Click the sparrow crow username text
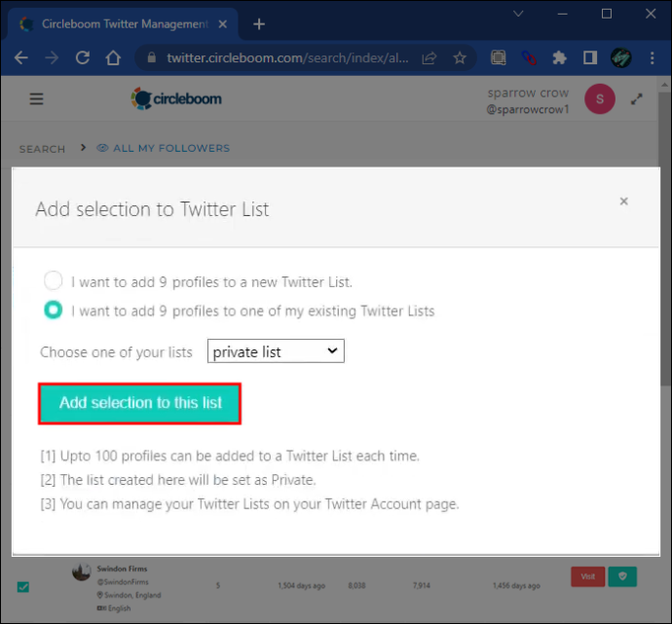The image size is (672, 624). tap(528, 92)
